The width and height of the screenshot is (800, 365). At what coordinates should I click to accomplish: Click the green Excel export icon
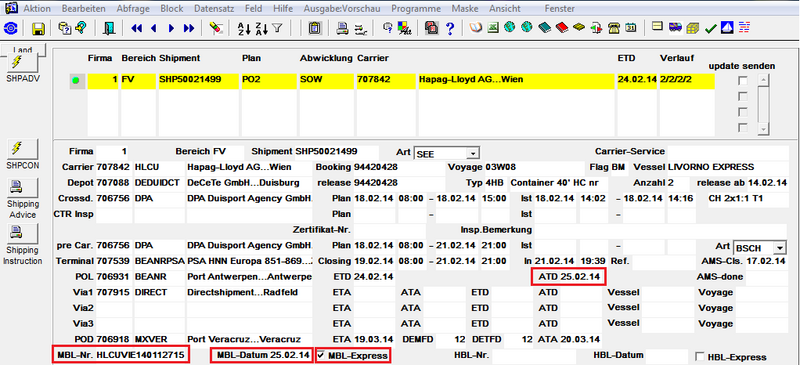click(493, 28)
